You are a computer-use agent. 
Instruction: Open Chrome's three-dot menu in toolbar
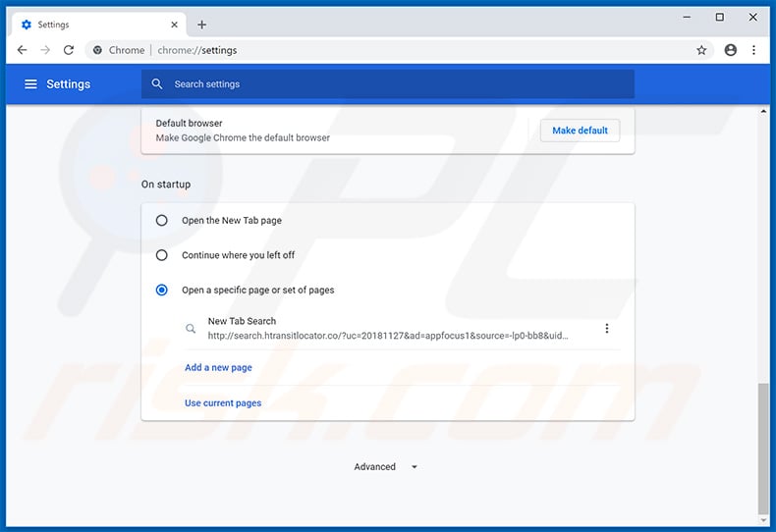[753, 50]
